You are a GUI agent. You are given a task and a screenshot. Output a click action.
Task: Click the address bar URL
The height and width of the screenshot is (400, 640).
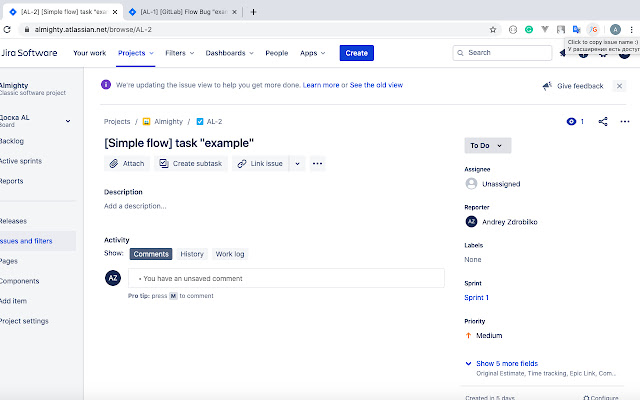click(93, 29)
